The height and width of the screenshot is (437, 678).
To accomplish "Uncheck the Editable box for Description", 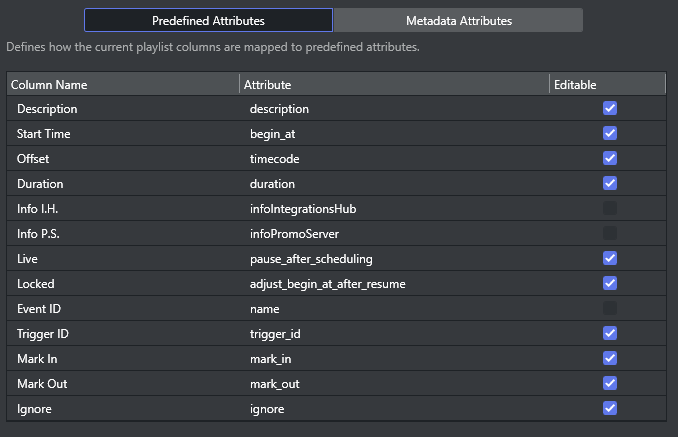I will click(x=610, y=108).
